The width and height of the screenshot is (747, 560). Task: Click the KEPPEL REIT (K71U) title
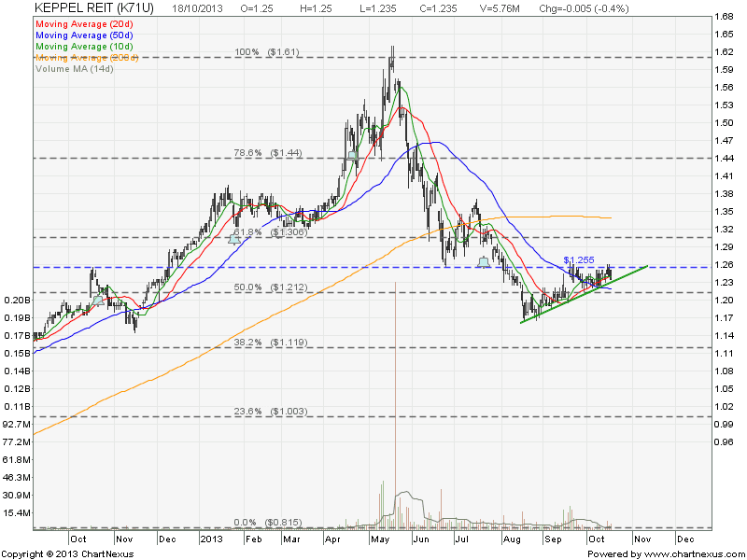pos(94,8)
